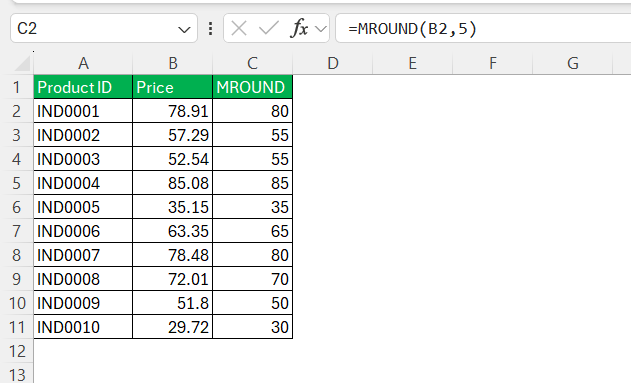Select price cell 63.35
631x383 pixels.
coord(173,231)
